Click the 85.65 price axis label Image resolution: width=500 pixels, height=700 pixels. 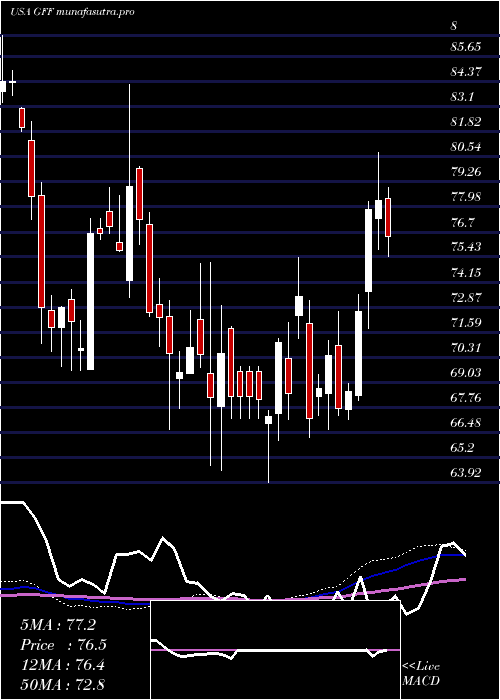466,46
